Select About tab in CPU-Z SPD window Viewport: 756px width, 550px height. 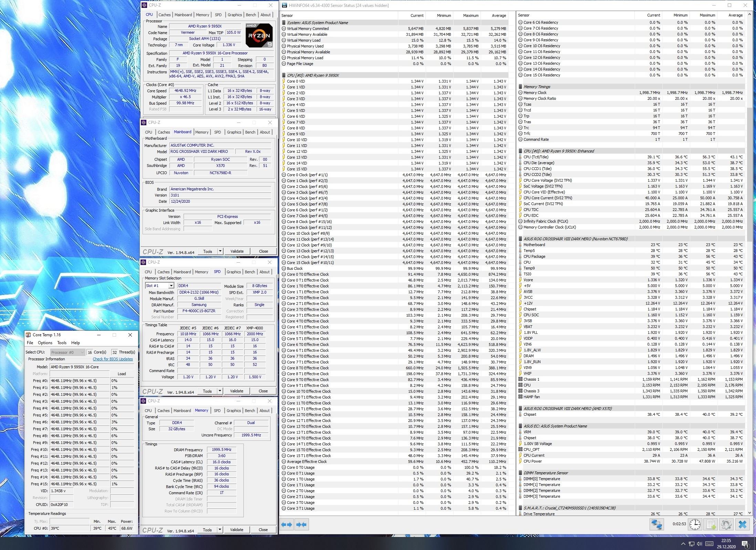(265, 272)
